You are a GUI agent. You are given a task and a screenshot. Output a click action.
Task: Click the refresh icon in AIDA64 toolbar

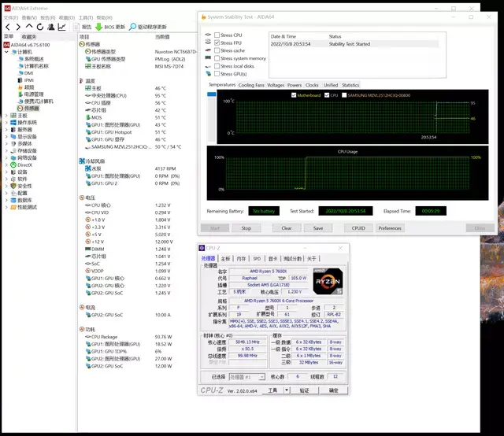(40, 27)
